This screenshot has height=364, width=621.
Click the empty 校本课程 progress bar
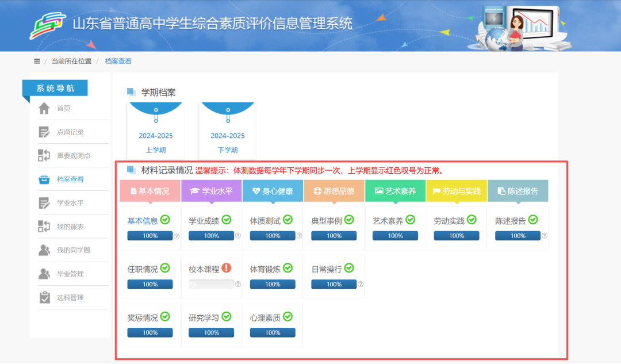pos(211,284)
